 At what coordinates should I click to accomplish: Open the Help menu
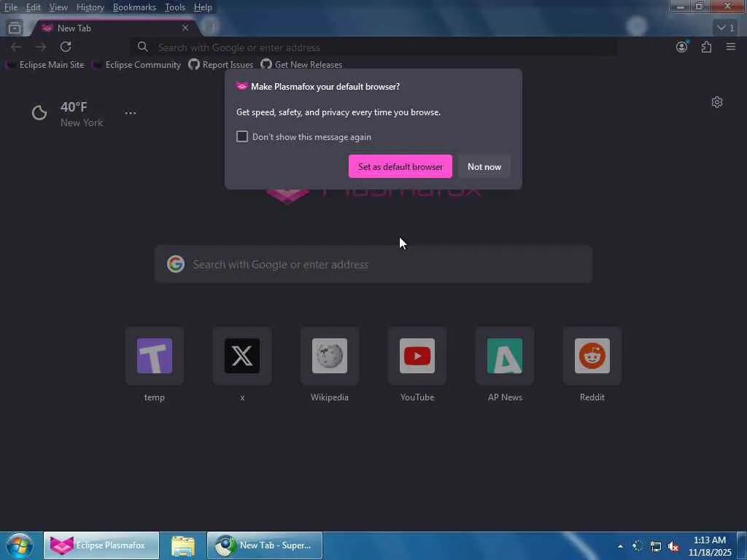[203, 7]
